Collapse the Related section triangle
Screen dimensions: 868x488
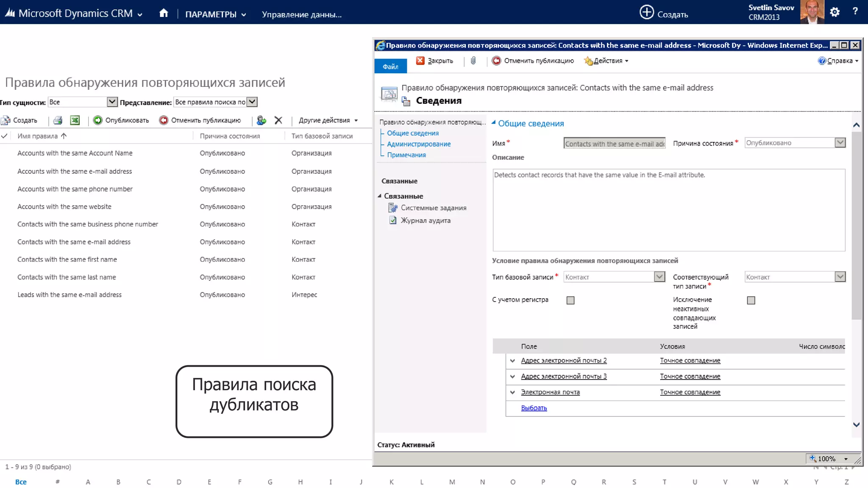click(379, 196)
